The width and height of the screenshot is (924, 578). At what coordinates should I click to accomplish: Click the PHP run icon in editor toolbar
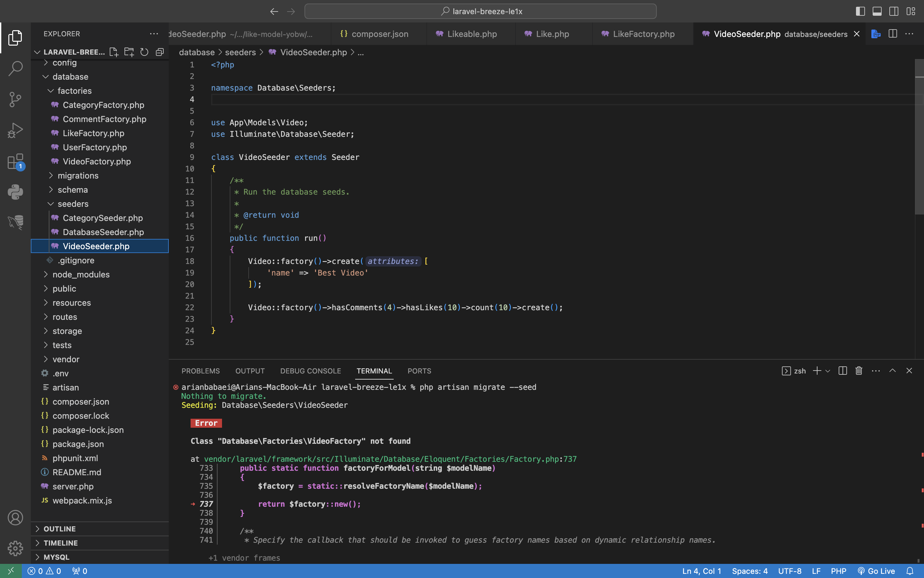[x=876, y=34]
